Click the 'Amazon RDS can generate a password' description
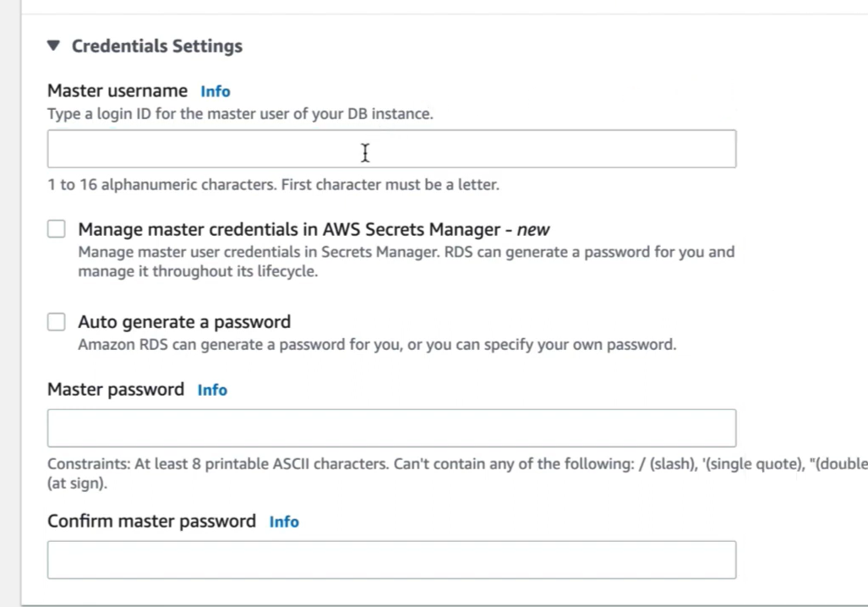The image size is (868, 607). point(377,344)
